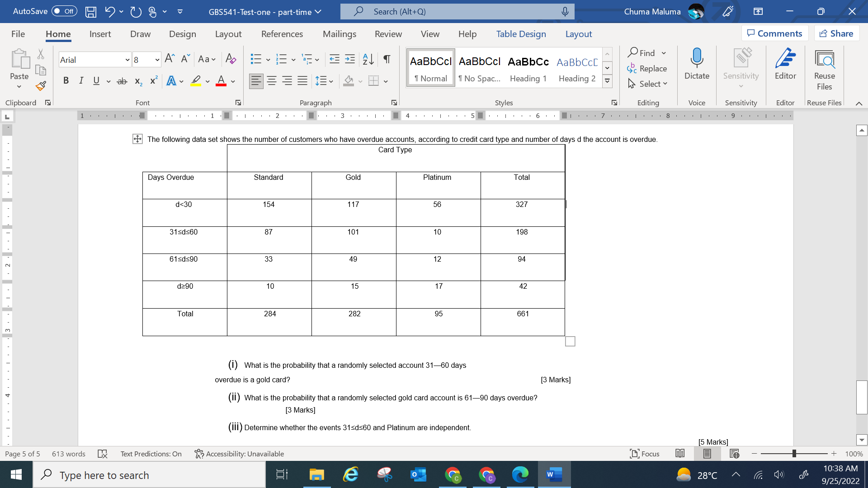Switch to the References tab
The width and height of the screenshot is (868, 488).
[x=282, y=34]
